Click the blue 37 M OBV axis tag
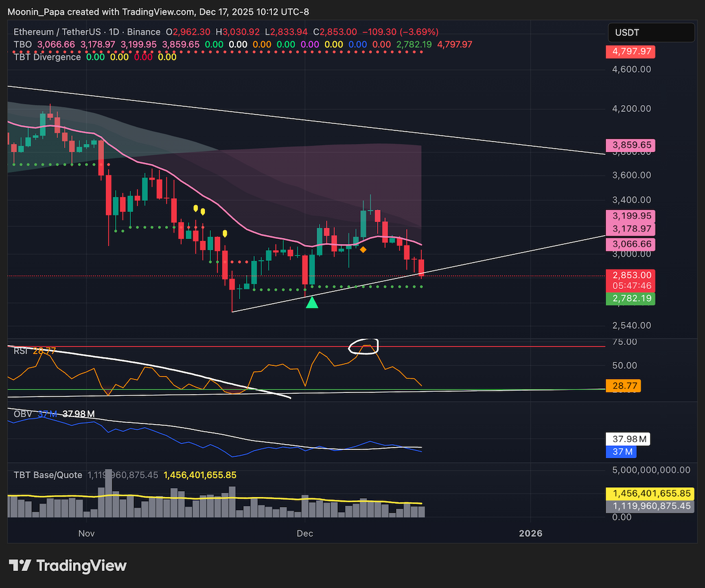This screenshot has height=588, width=705. point(621,452)
